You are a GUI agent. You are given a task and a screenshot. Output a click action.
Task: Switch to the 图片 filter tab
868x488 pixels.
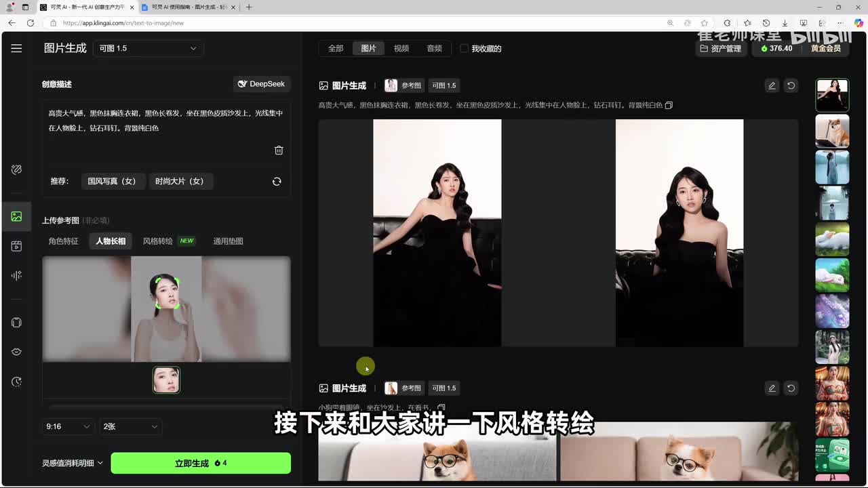click(x=368, y=48)
